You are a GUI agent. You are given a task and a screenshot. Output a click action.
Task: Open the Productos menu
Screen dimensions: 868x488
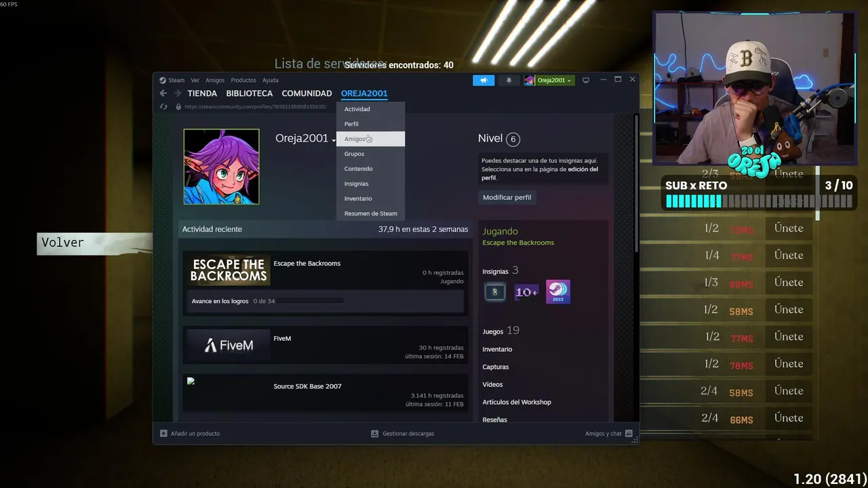pyautogui.click(x=243, y=80)
